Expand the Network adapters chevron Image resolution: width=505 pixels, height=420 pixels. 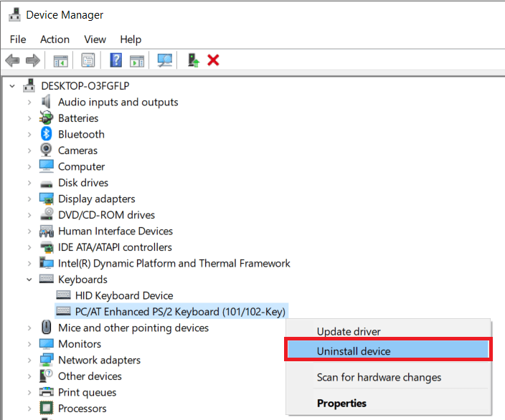[x=29, y=360]
